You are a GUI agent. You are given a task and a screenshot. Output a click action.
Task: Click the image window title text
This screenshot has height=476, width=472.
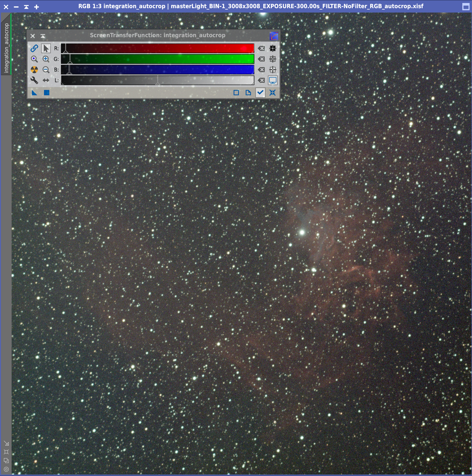(251, 6)
